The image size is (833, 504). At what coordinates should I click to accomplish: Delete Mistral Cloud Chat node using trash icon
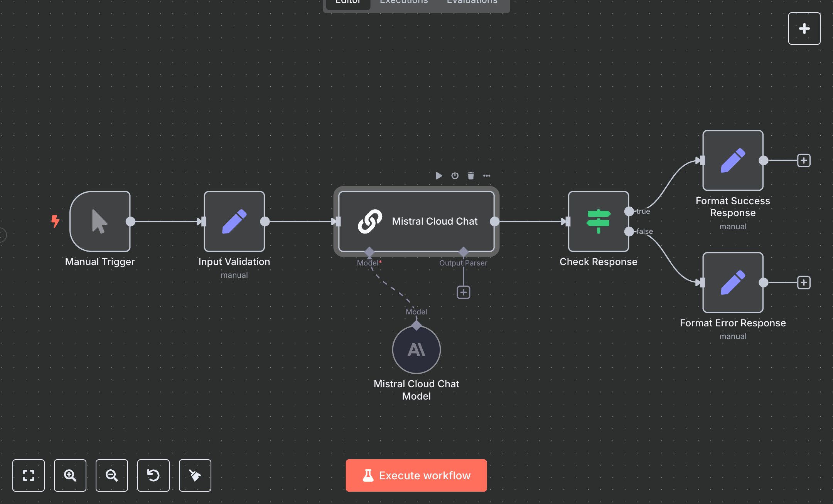point(470,175)
